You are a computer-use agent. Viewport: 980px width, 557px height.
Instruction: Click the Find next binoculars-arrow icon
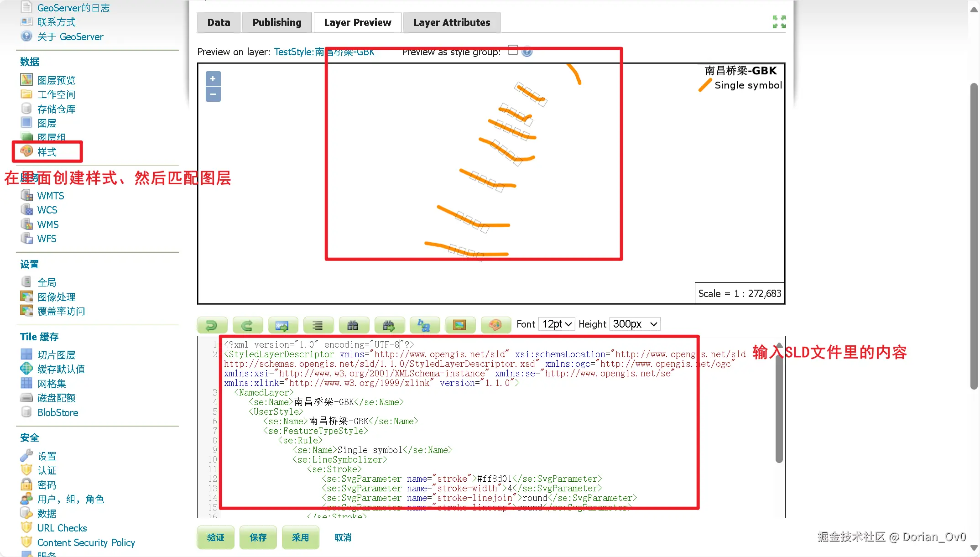coord(389,325)
